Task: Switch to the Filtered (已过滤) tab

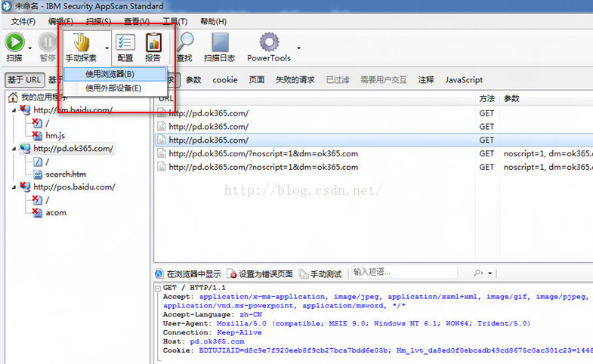Action: coord(338,80)
